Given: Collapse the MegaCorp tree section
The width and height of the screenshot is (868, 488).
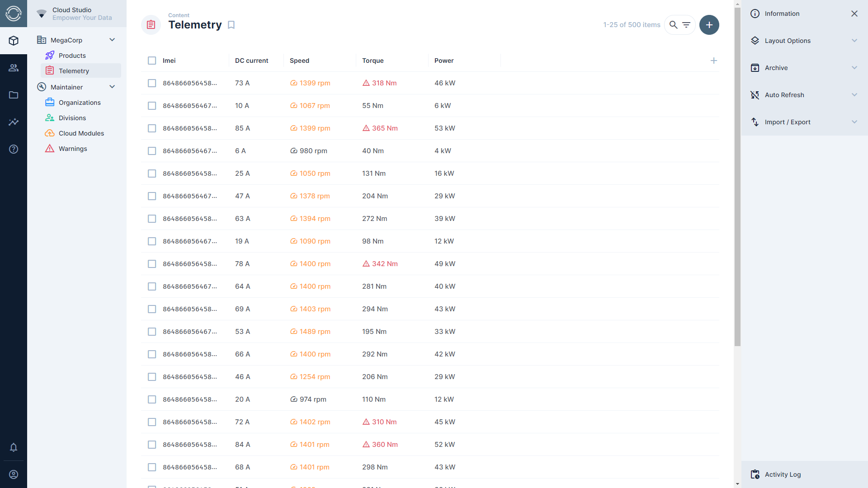Looking at the screenshot, I should pyautogui.click(x=112, y=40).
